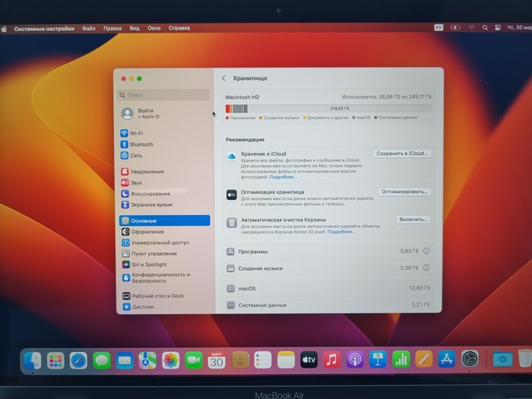
Task: Open Keynote app in Dock
Action: pyautogui.click(x=378, y=359)
